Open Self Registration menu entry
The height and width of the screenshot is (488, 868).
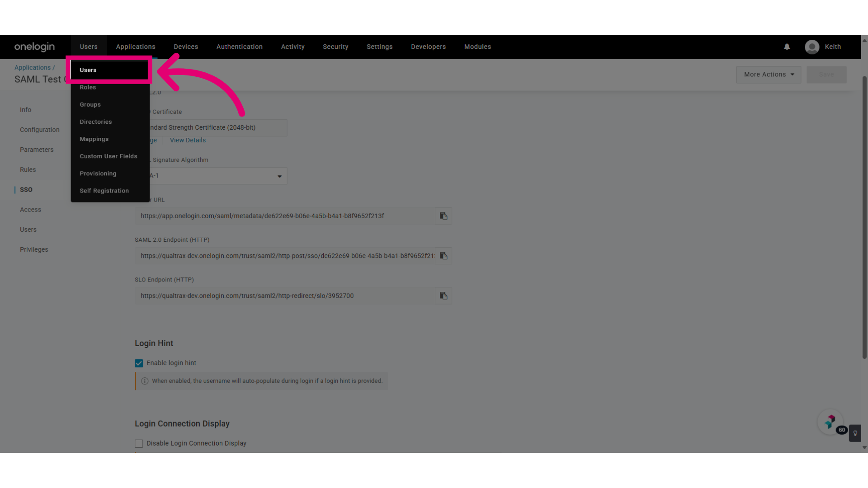(x=110, y=191)
